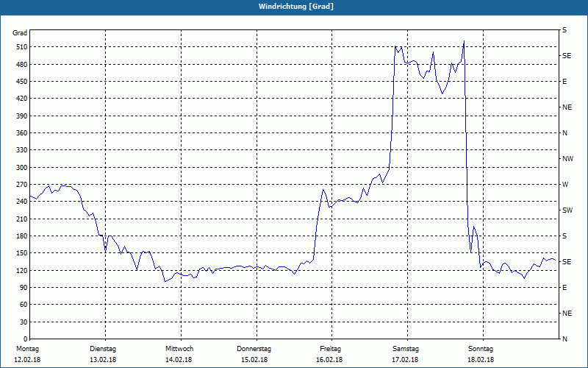This screenshot has height=368, width=588.
Task: Click the lowest NE label on the right axis
Action: 567,314
